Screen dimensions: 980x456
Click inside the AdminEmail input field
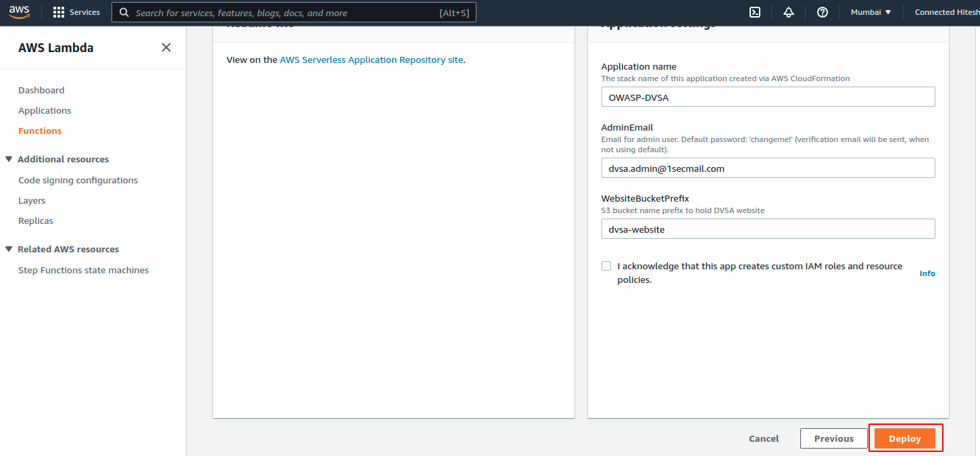(x=768, y=167)
